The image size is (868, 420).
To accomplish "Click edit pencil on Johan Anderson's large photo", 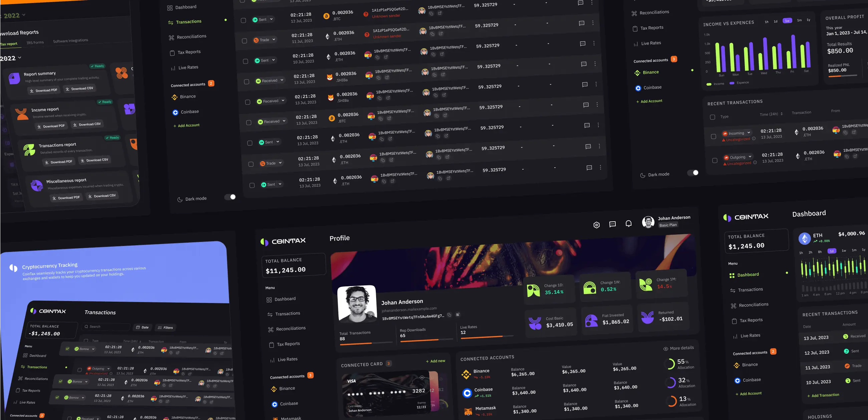I will 370,315.
